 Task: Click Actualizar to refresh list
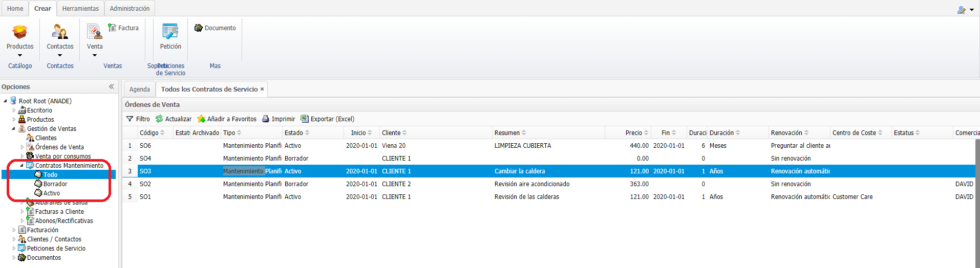[x=174, y=119]
